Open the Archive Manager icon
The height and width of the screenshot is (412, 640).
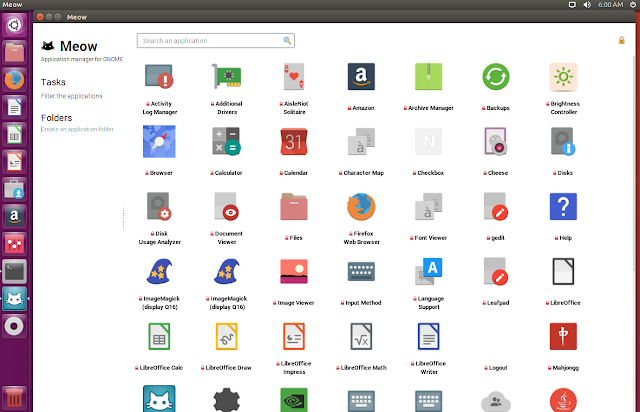429,76
